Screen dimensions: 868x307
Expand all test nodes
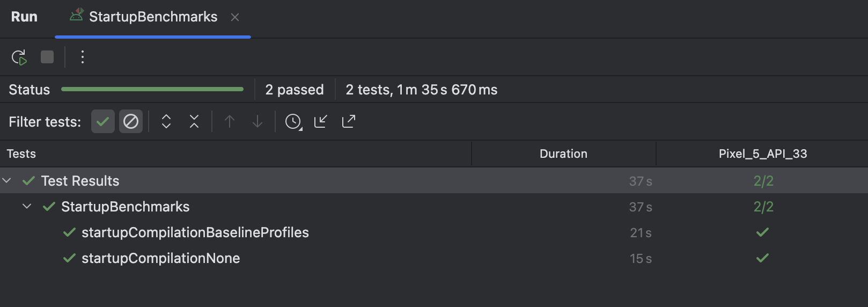(x=166, y=121)
